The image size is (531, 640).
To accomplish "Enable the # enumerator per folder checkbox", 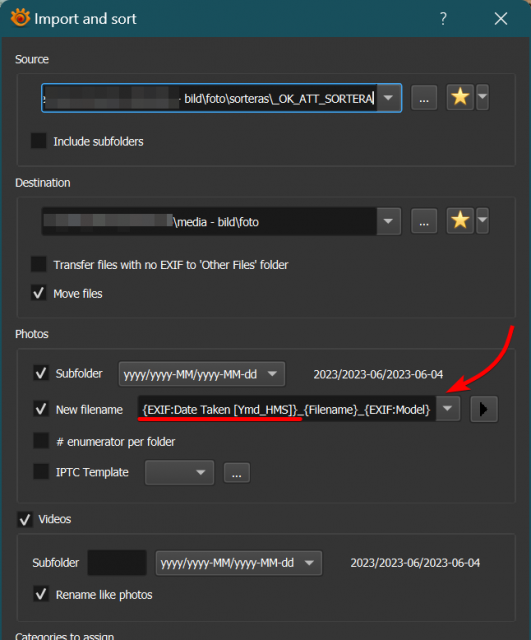I will [x=41, y=441].
